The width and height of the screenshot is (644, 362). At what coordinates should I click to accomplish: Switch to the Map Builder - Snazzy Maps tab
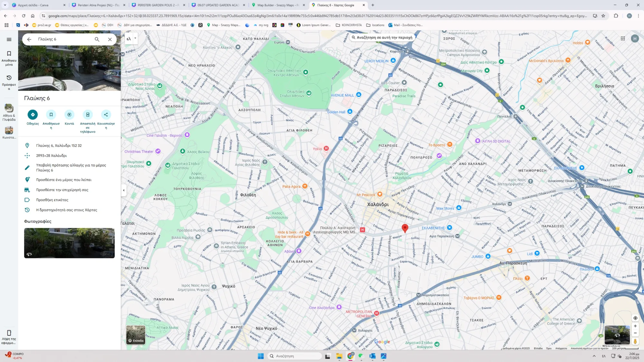[x=278, y=5]
